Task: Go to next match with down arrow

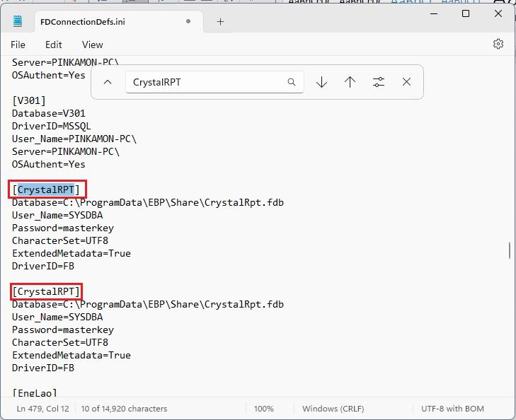Action: tap(321, 82)
